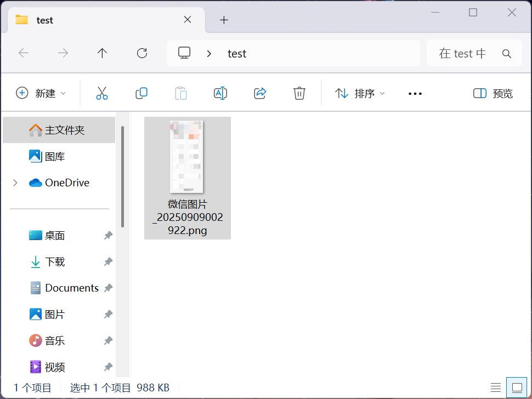The image size is (532, 399).
Task: Click the file name 微信图片_20250909002922.png
Action: point(188,217)
